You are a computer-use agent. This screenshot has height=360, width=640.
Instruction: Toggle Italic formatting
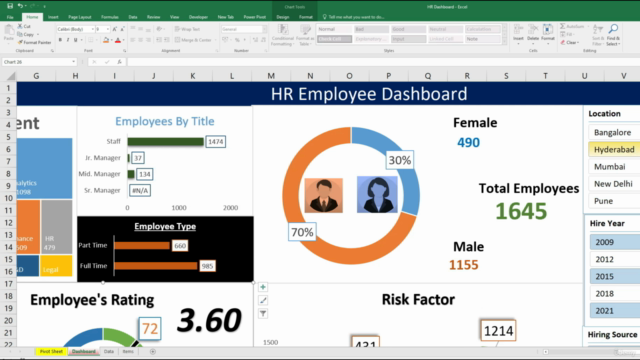click(x=68, y=40)
